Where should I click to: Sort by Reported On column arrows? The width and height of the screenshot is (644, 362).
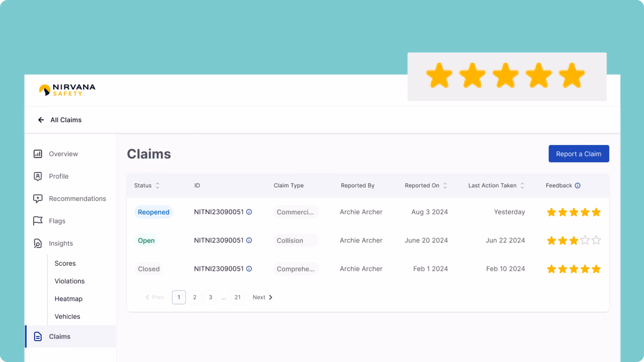(x=445, y=186)
